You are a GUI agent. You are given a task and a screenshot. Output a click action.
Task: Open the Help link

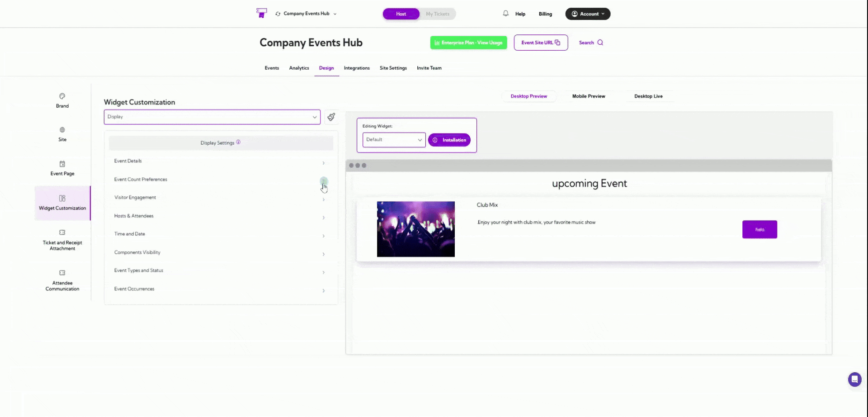[520, 14]
